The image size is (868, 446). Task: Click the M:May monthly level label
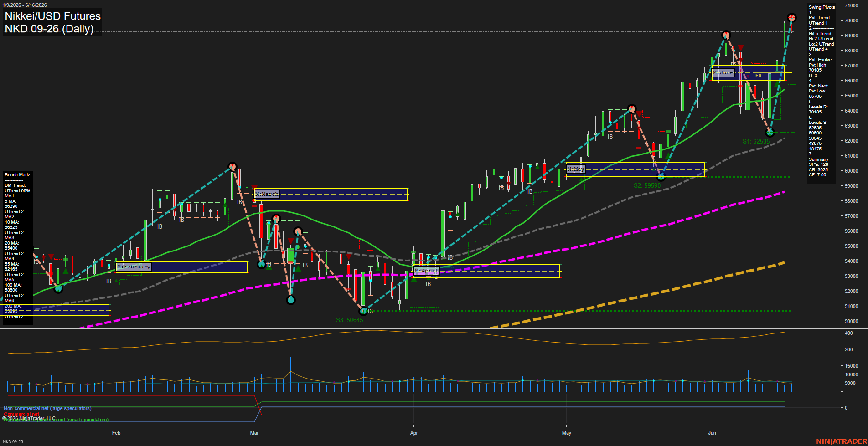coord(576,169)
